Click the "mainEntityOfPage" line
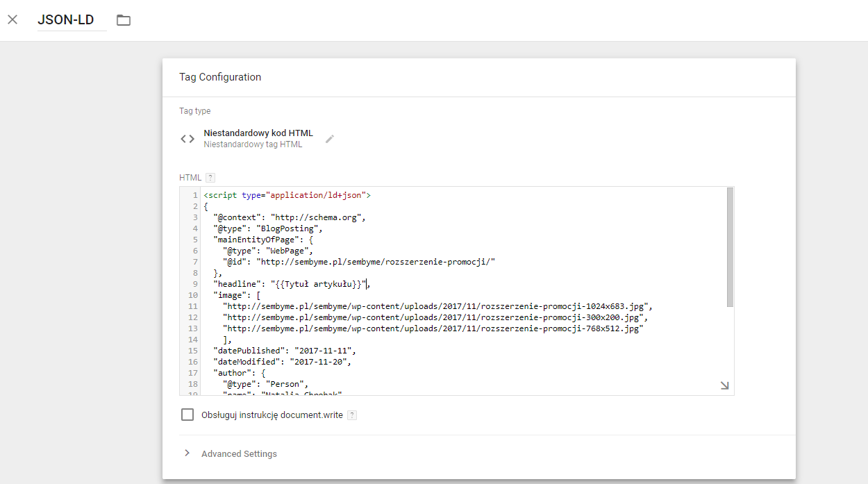 coord(263,240)
